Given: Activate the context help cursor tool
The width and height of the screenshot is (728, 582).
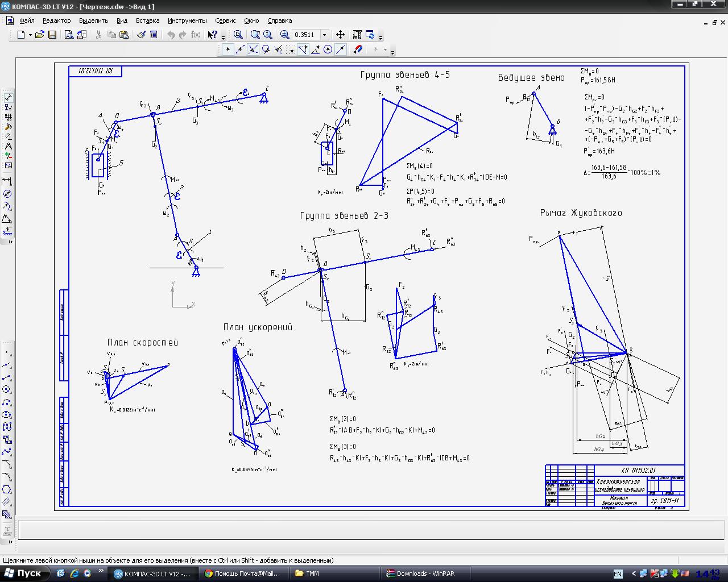Looking at the screenshot, I should (212, 35).
